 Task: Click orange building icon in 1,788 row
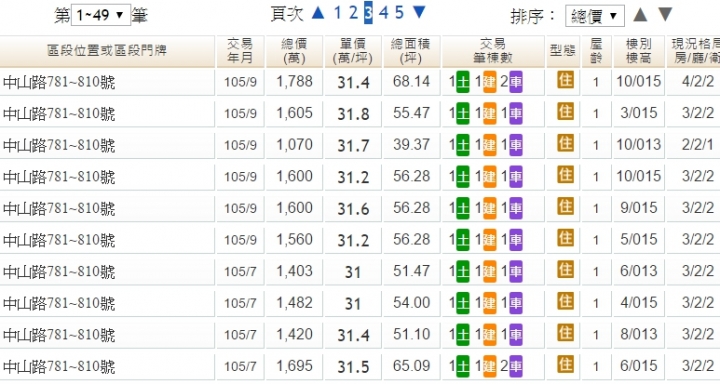(489, 82)
